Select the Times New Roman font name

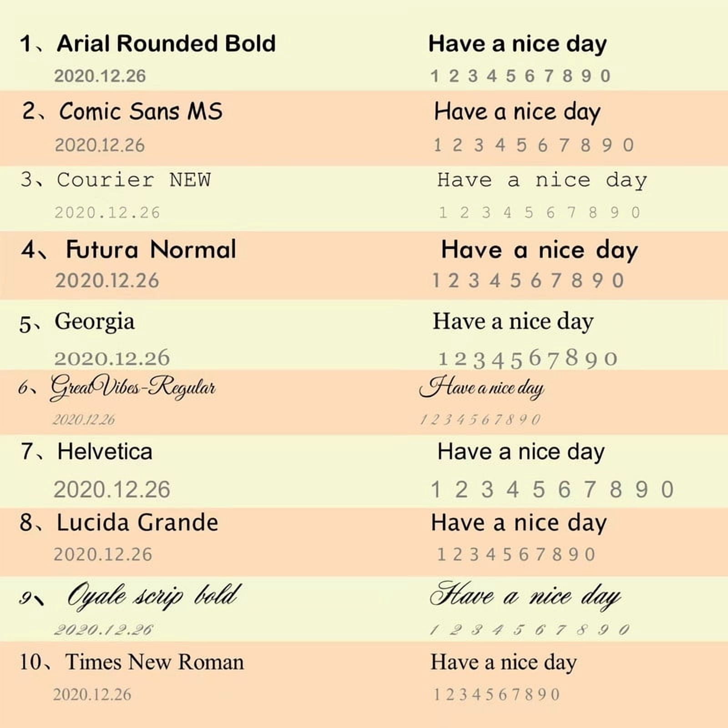pyautogui.click(x=155, y=662)
